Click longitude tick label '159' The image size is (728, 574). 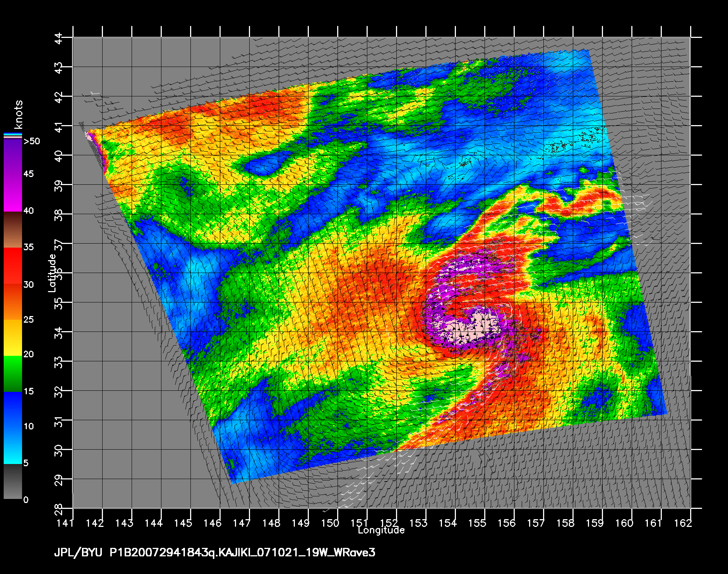[x=595, y=523]
